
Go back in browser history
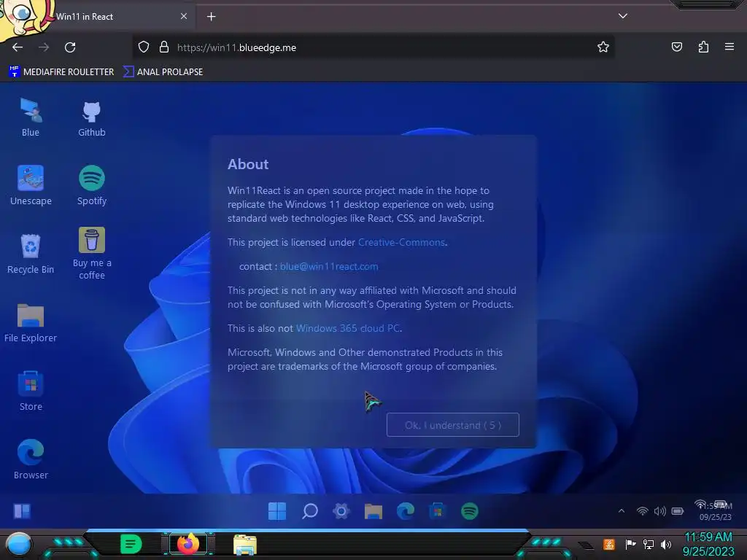click(18, 47)
